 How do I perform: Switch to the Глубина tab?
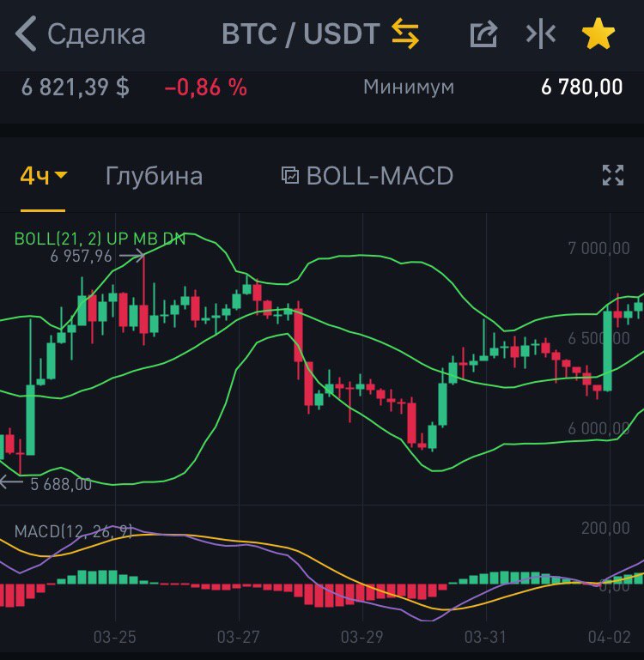click(x=154, y=176)
